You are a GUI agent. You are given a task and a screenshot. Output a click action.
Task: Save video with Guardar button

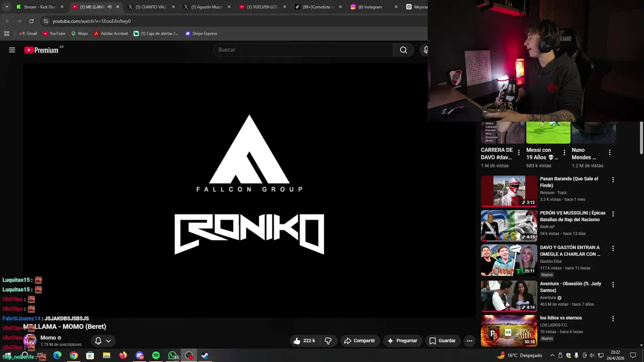point(442,340)
